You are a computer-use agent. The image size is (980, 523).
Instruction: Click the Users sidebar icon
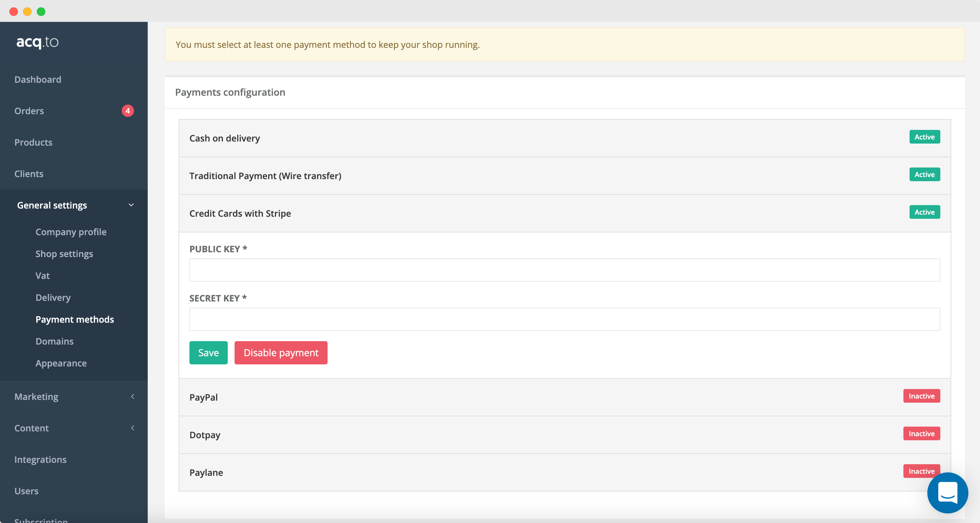click(x=27, y=491)
